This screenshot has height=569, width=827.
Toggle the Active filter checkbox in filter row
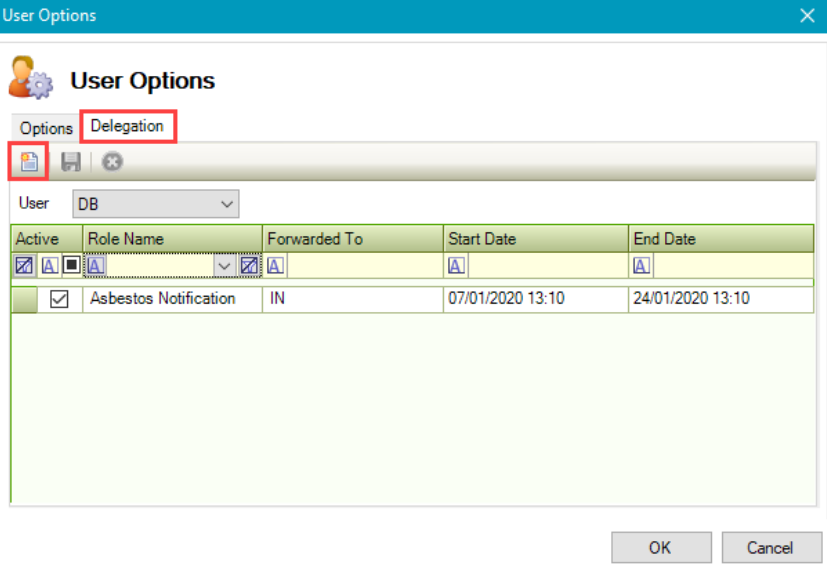pos(71,266)
